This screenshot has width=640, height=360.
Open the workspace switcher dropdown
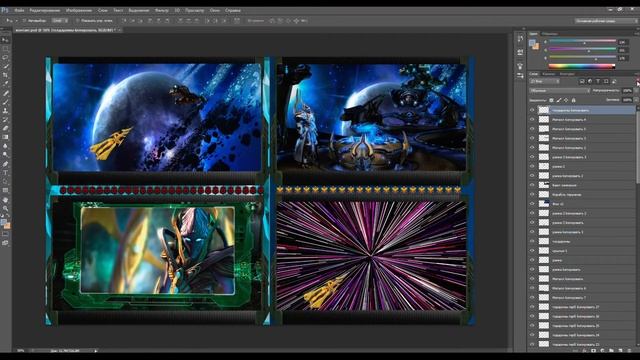(605, 20)
